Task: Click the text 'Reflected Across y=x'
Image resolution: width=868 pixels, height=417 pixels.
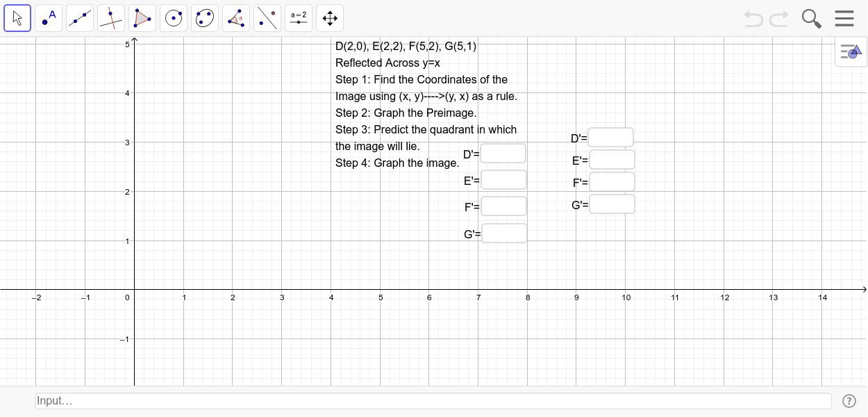Action: (x=388, y=63)
